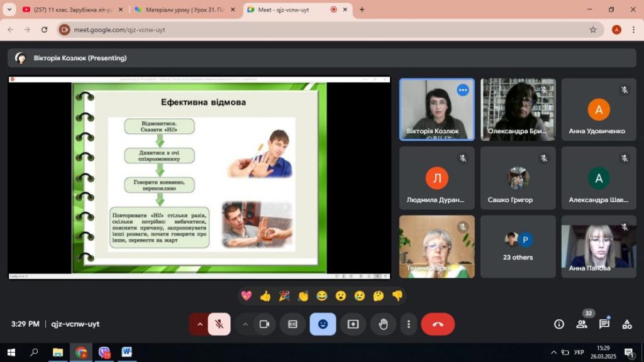Open the three-dot more options menu
This screenshot has width=644, height=362.
(409, 324)
